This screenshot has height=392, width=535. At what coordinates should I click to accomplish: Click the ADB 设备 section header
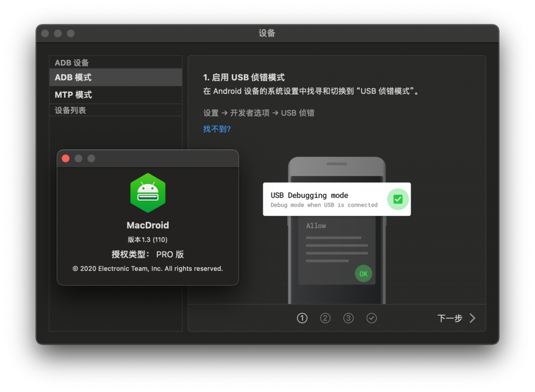72,63
